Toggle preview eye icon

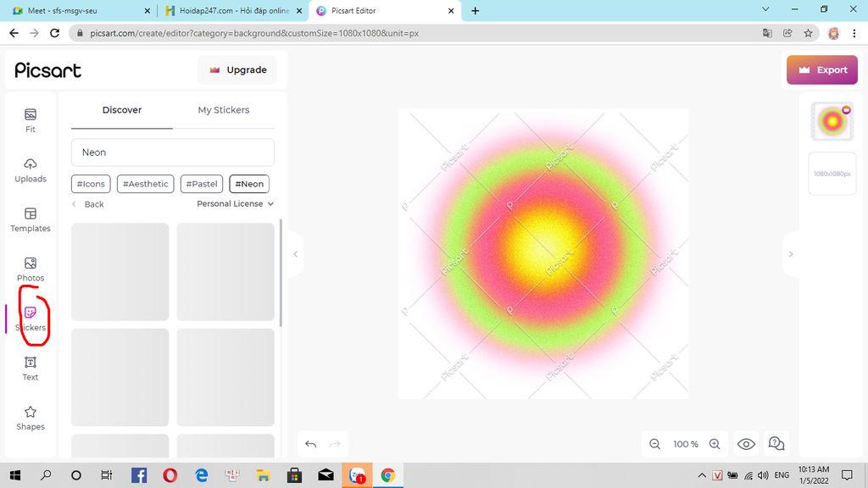pos(746,444)
